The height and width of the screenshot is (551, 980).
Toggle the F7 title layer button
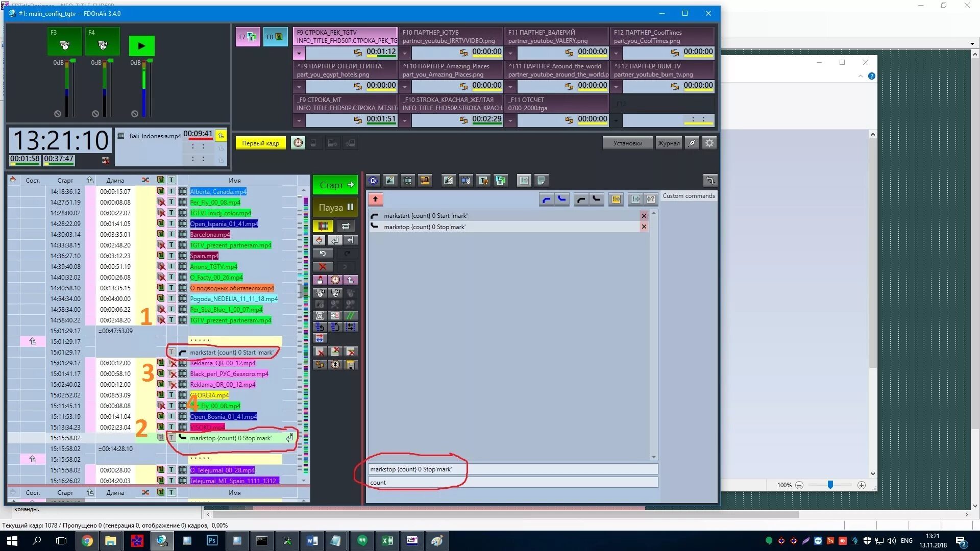pos(248,37)
